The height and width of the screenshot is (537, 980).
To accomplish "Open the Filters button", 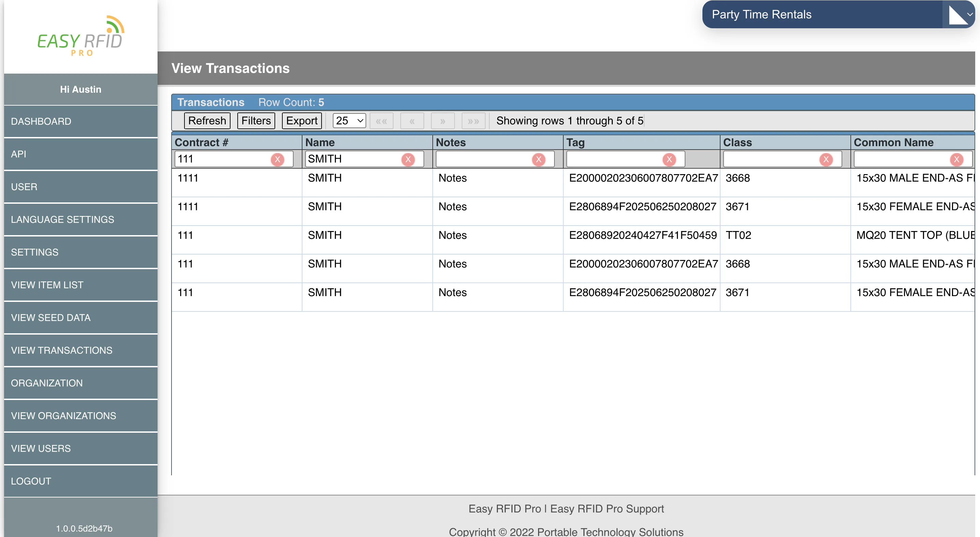I will click(x=256, y=121).
